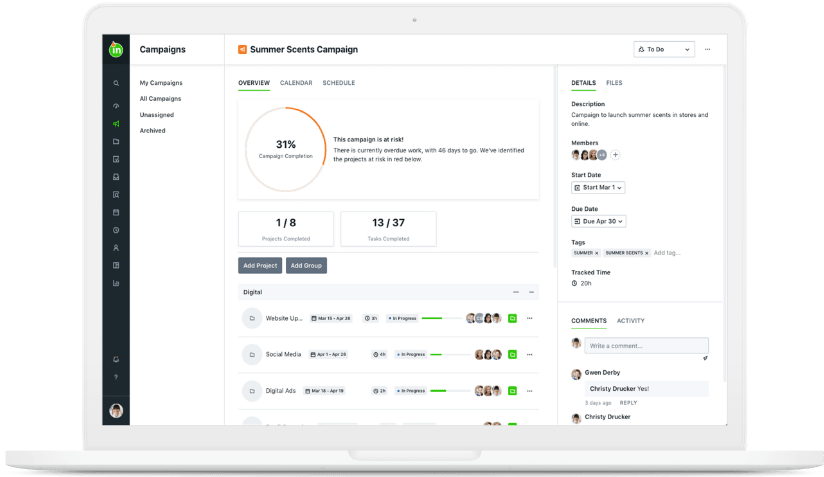Open projects folder icon in sidebar
Viewport: 824px width, 477px height.
[x=116, y=141]
